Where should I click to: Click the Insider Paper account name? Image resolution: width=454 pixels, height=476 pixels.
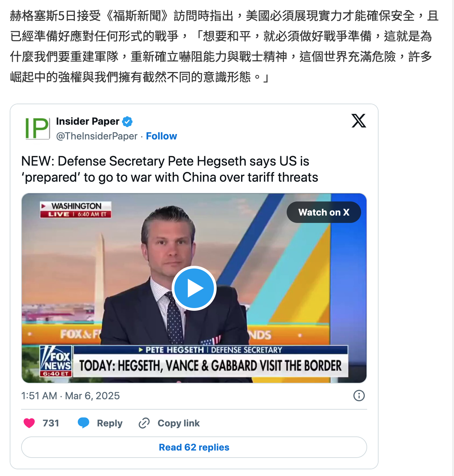pyautogui.click(x=88, y=121)
